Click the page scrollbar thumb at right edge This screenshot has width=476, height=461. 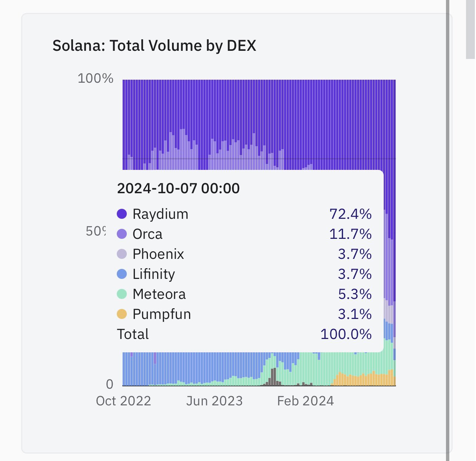click(470, 29)
